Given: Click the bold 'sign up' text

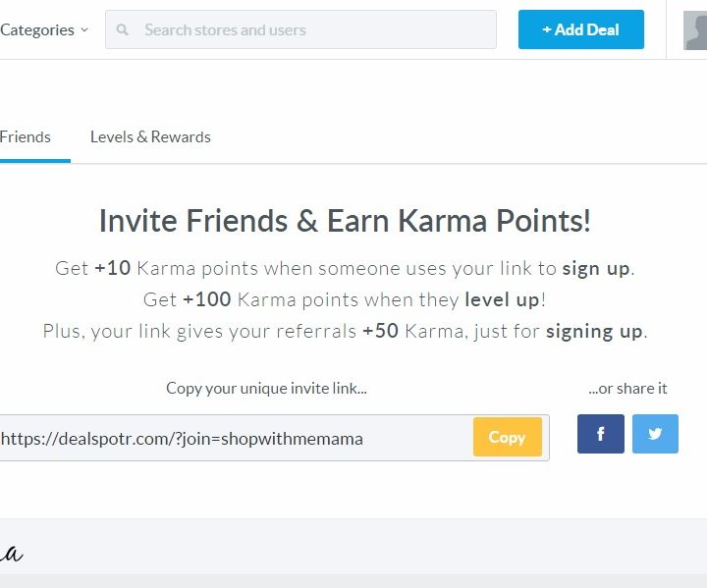Looking at the screenshot, I should (597, 268).
